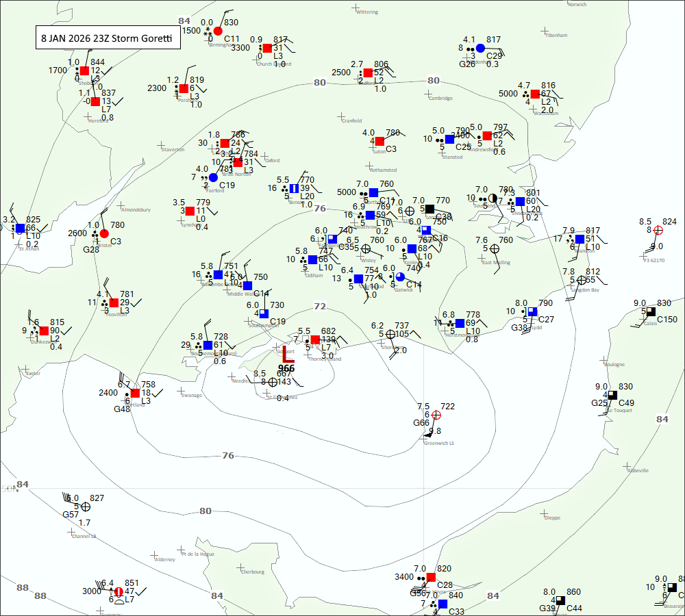Select the Benson blue striped square marker

(x=293, y=188)
